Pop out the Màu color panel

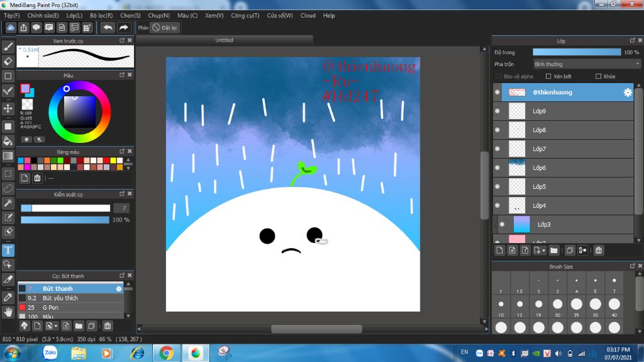pos(122,75)
